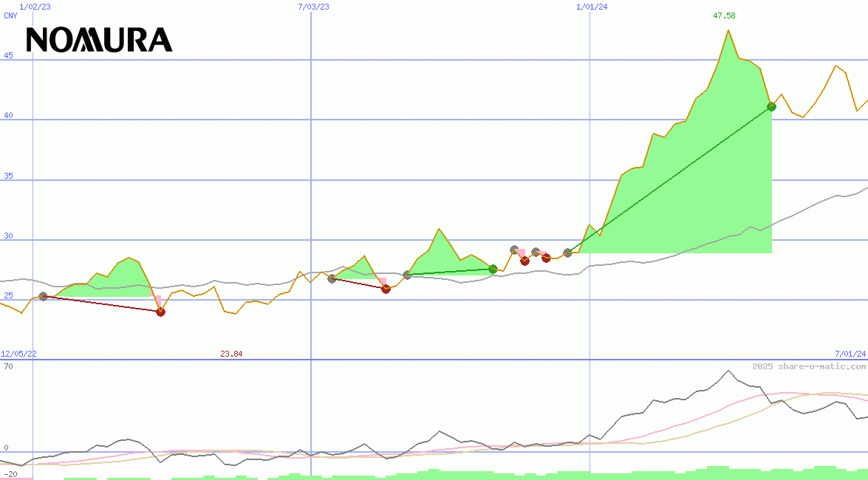Click the 23.84 low price label
The height and width of the screenshot is (480, 868).
[231, 353]
